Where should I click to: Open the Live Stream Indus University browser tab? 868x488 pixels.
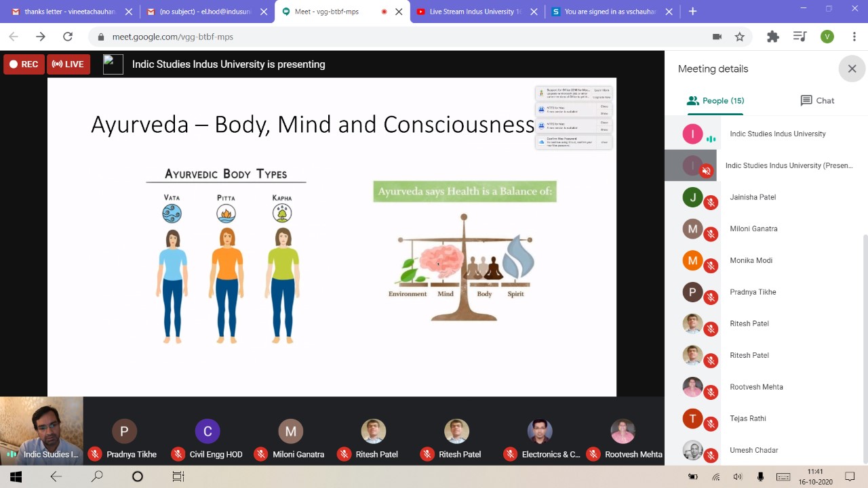(475, 12)
